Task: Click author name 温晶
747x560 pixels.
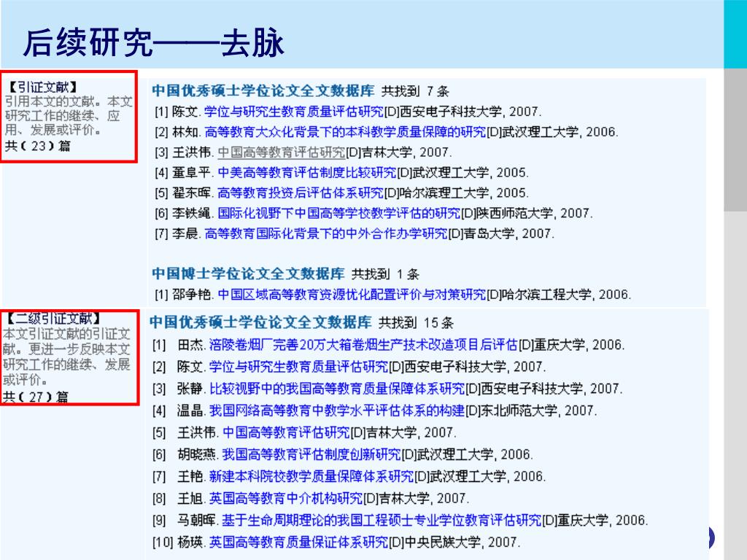Action: (190, 411)
